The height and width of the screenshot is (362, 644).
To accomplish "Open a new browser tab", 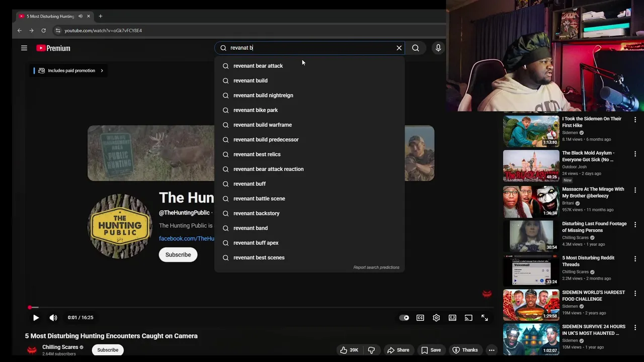I will coord(100,16).
